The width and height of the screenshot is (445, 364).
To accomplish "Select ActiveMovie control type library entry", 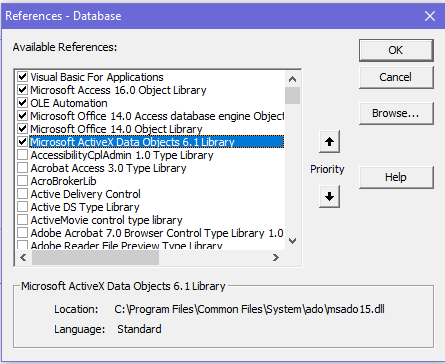I will [x=106, y=220].
